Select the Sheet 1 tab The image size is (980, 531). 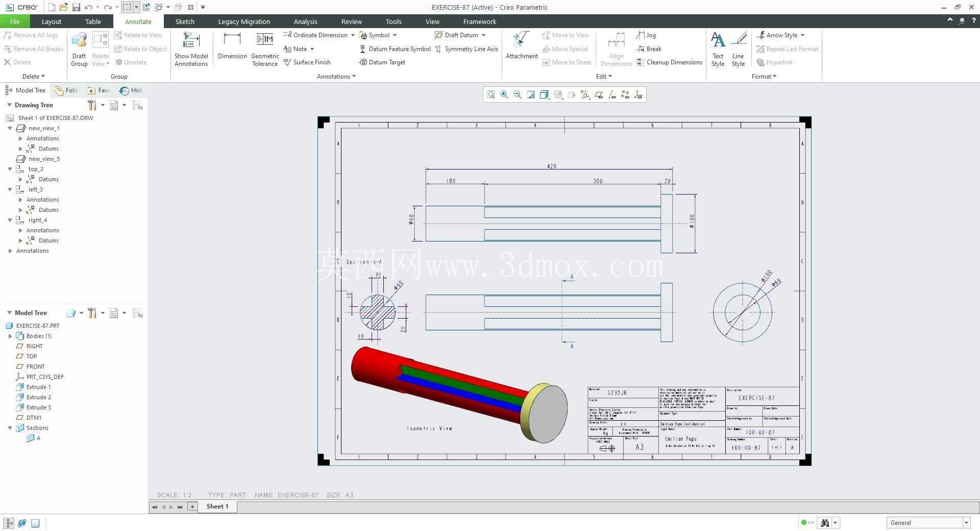tap(217, 506)
